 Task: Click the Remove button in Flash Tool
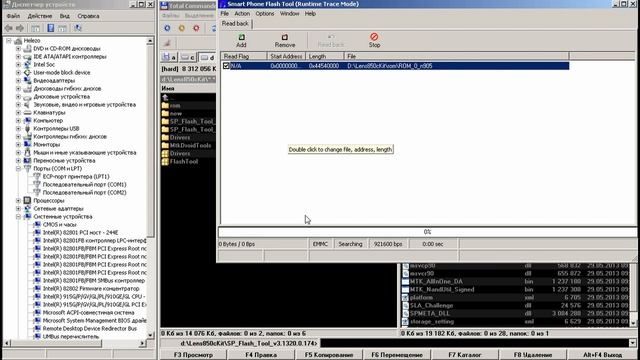point(284,40)
